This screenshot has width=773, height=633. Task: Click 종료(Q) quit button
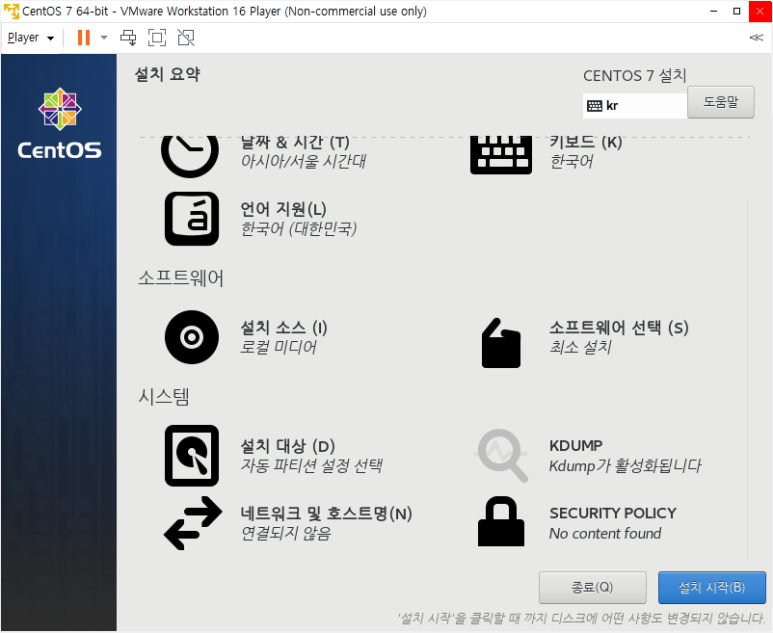tap(593, 587)
